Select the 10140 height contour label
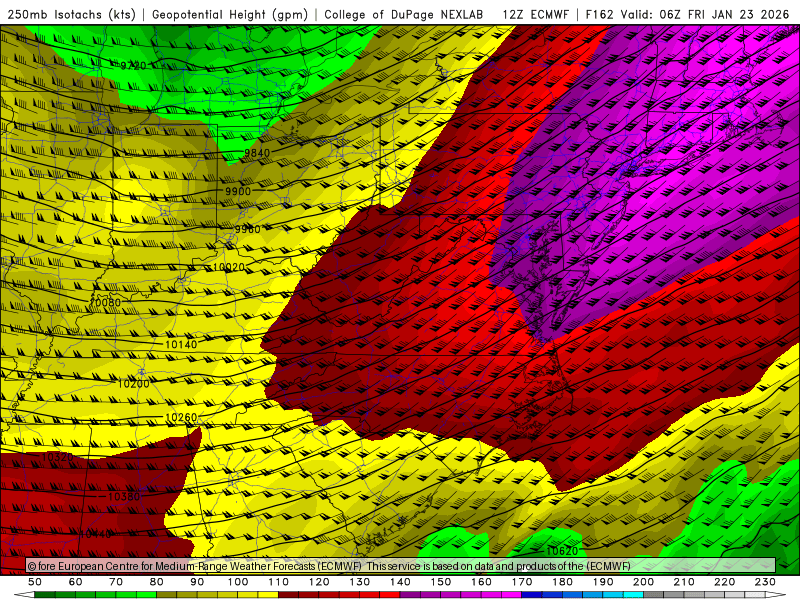Image resolution: width=800 pixels, height=600 pixels. pos(181,345)
